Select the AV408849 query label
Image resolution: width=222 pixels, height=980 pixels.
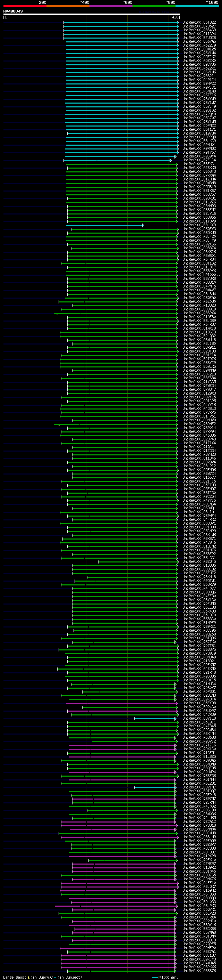coord(13,11)
